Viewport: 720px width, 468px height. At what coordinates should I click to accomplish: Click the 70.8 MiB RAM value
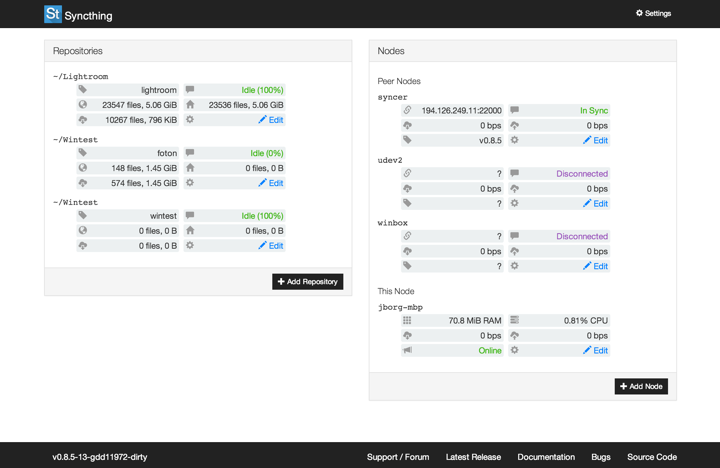click(475, 320)
